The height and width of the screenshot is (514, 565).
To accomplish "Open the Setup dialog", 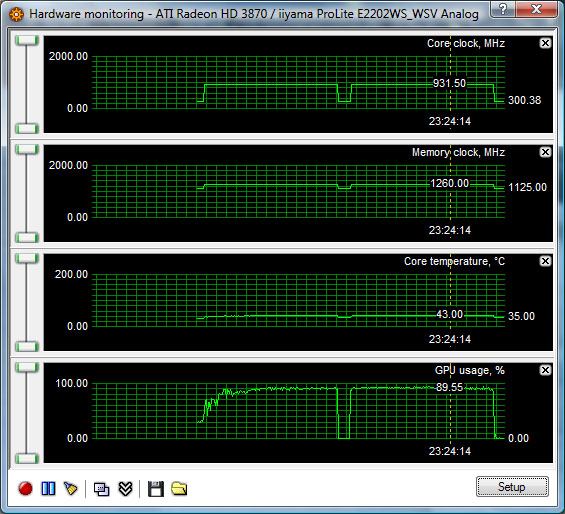I will [x=512, y=487].
